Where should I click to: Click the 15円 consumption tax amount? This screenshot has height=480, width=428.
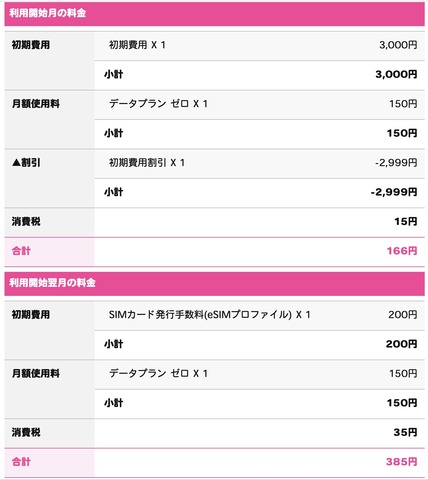406,222
